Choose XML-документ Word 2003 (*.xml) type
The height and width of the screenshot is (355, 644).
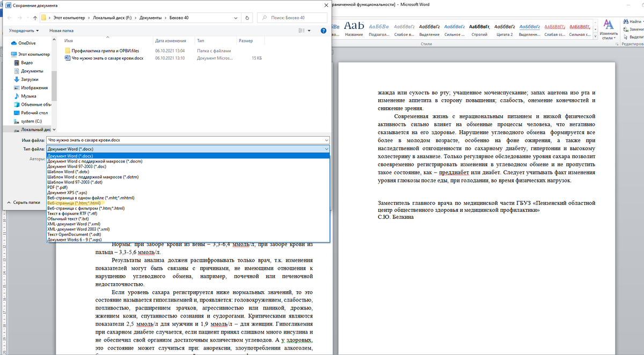point(188,229)
